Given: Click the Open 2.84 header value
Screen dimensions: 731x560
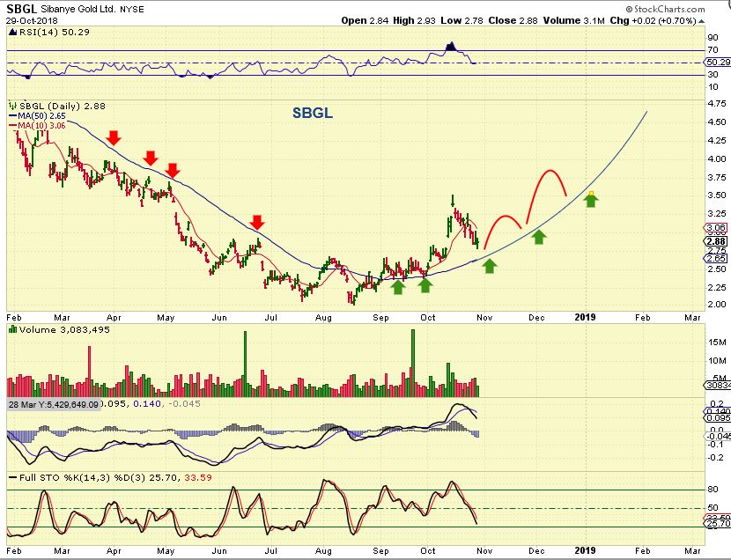Looking at the screenshot, I should click(365, 20).
